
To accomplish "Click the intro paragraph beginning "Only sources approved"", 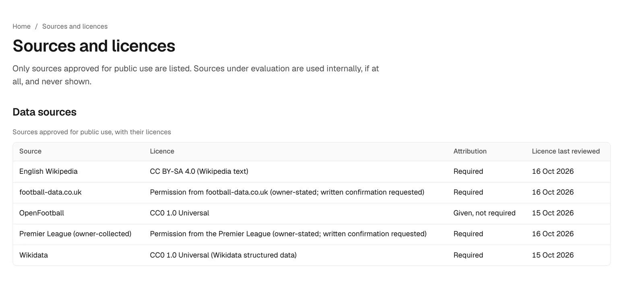I will click(x=196, y=75).
